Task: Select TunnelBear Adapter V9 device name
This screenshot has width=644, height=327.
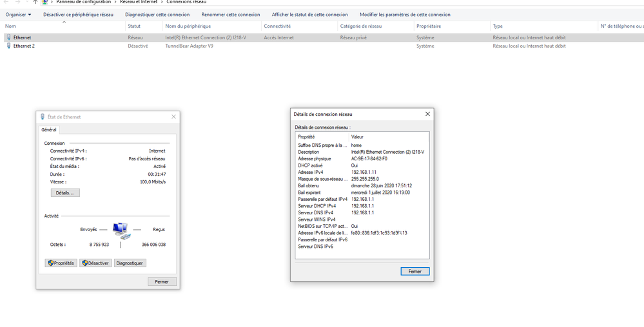Action: [189, 46]
